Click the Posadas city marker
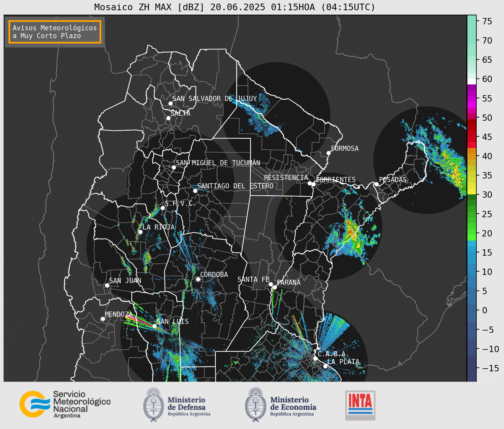504x429 pixels. (x=377, y=184)
